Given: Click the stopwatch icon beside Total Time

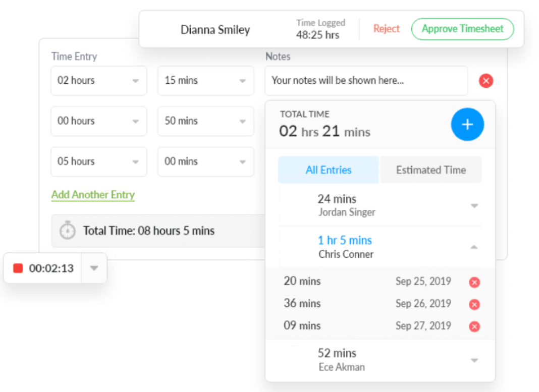Looking at the screenshot, I should [68, 231].
